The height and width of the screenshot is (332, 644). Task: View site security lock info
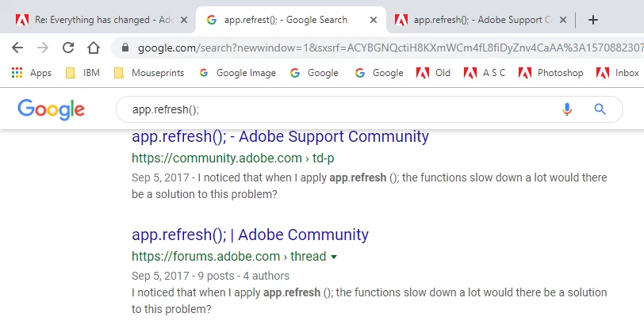click(x=125, y=48)
